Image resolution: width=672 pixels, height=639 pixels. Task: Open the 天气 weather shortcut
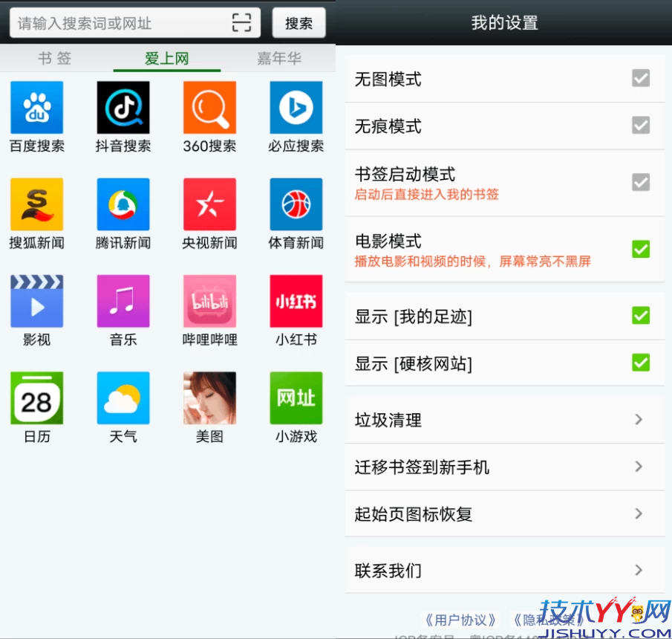click(123, 398)
